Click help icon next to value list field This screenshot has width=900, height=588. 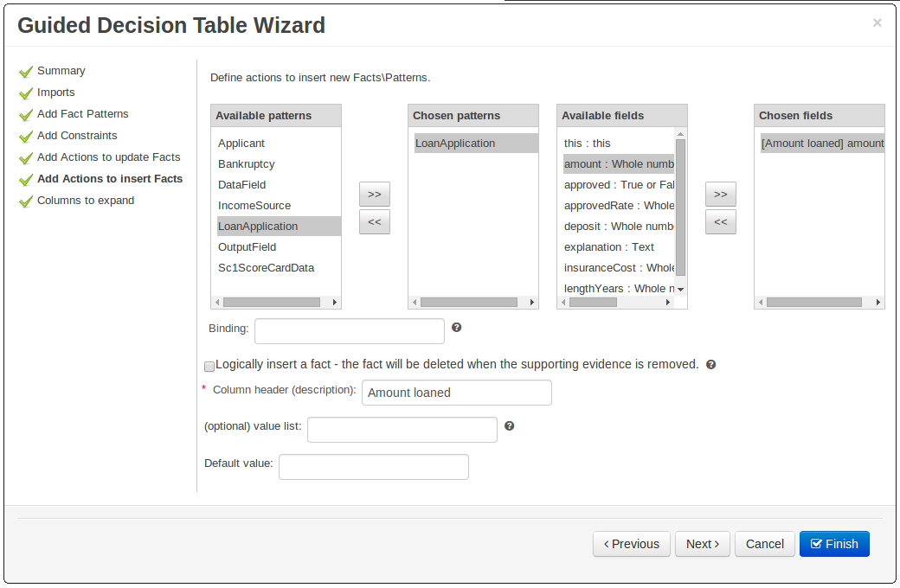(509, 426)
